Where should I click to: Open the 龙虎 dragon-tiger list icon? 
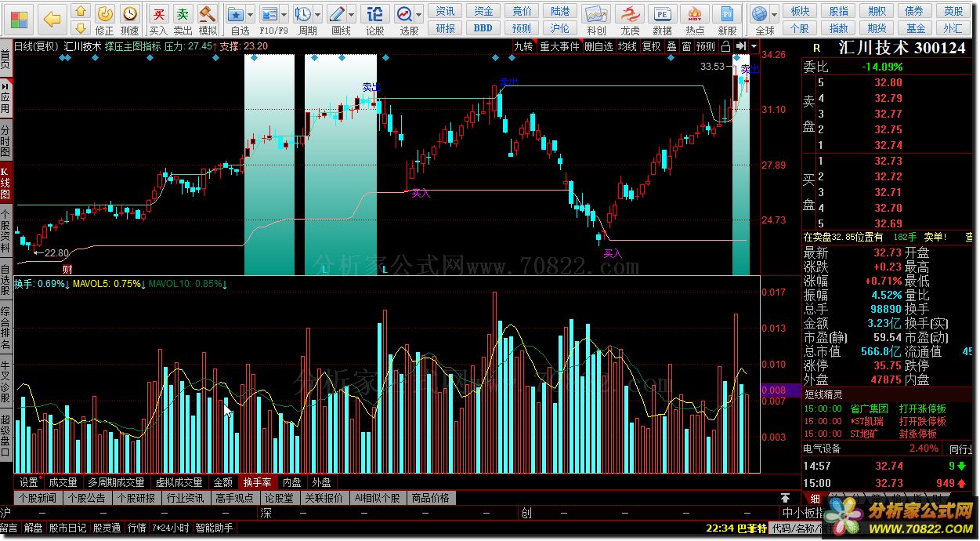629,20
